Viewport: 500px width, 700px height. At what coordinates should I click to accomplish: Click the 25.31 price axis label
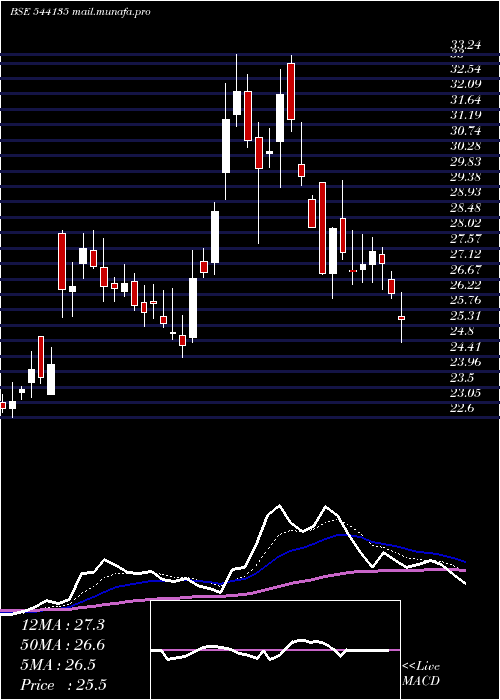[466, 316]
